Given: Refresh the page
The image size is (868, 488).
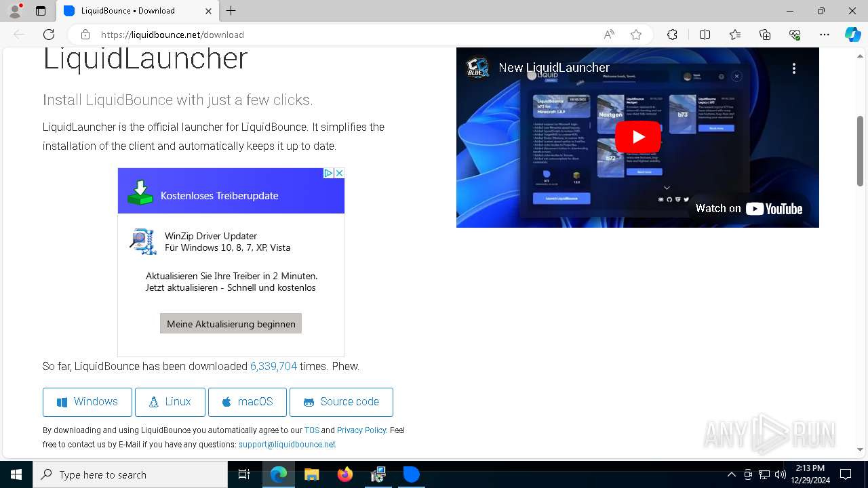Looking at the screenshot, I should pos(49,35).
